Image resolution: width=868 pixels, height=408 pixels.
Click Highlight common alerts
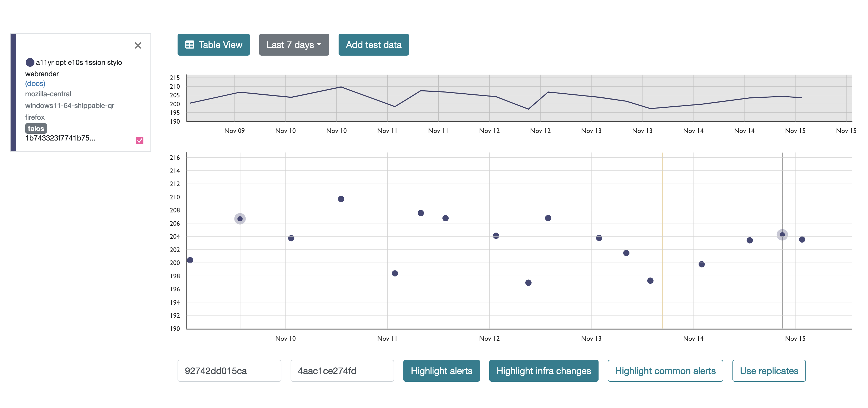point(665,371)
